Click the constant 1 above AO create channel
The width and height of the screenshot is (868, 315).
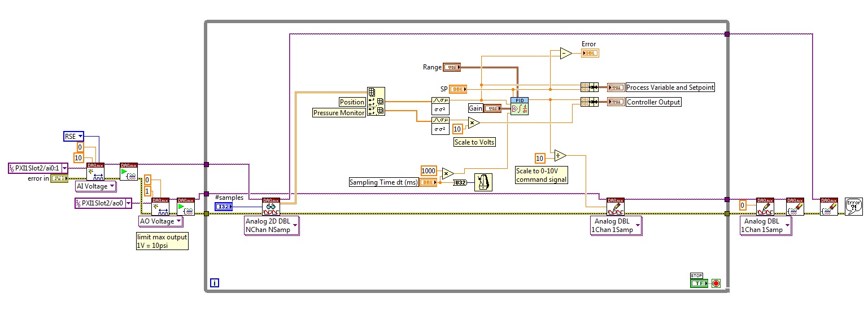(147, 191)
